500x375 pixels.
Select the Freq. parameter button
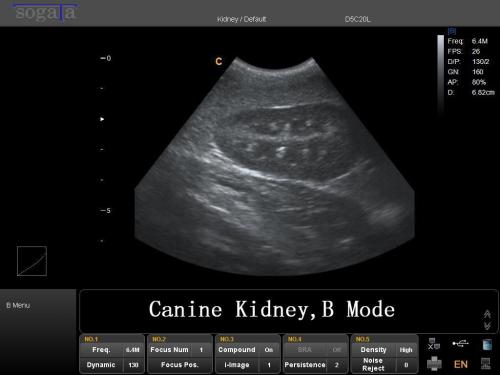coord(101,350)
